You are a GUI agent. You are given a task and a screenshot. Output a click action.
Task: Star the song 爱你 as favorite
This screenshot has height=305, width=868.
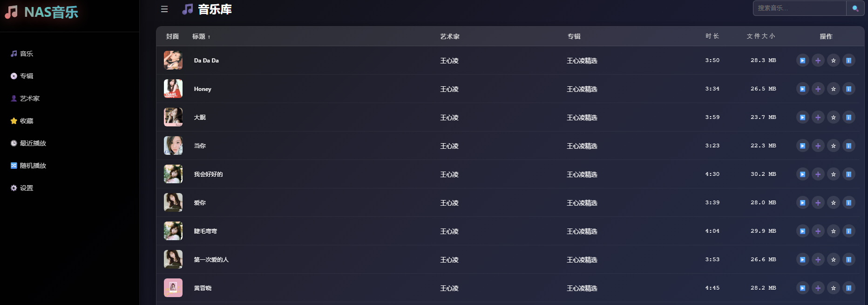(834, 203)
